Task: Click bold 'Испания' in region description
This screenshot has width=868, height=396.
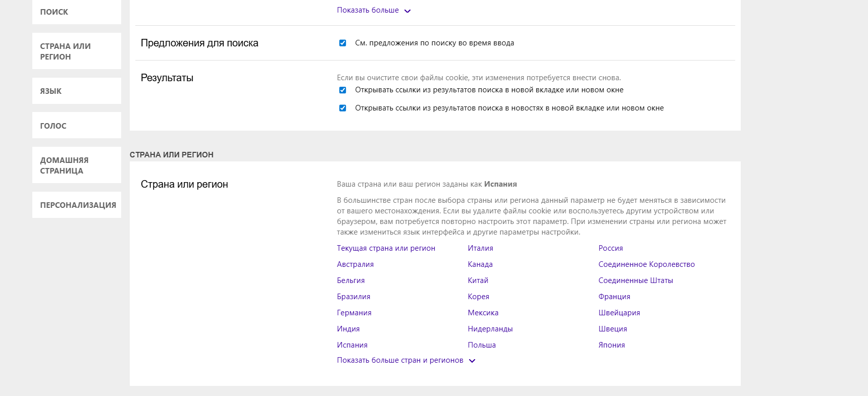Action: click(x=500, y=184)
